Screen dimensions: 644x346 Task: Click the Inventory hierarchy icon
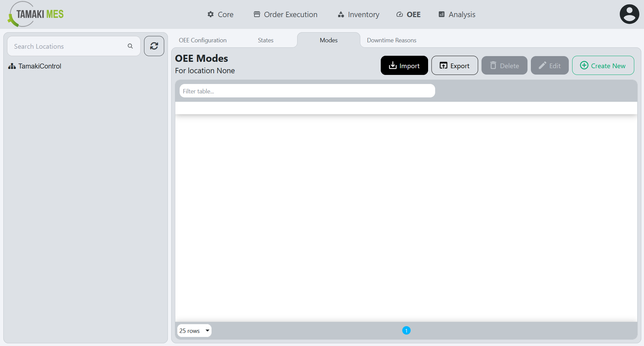(x=340, y=14)
